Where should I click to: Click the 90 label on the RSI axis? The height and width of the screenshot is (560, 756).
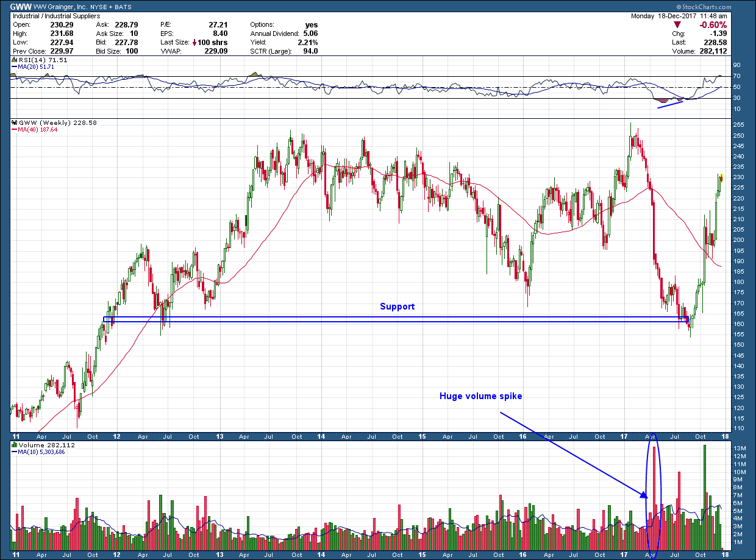pyautogui.click(x=736, y=65)
